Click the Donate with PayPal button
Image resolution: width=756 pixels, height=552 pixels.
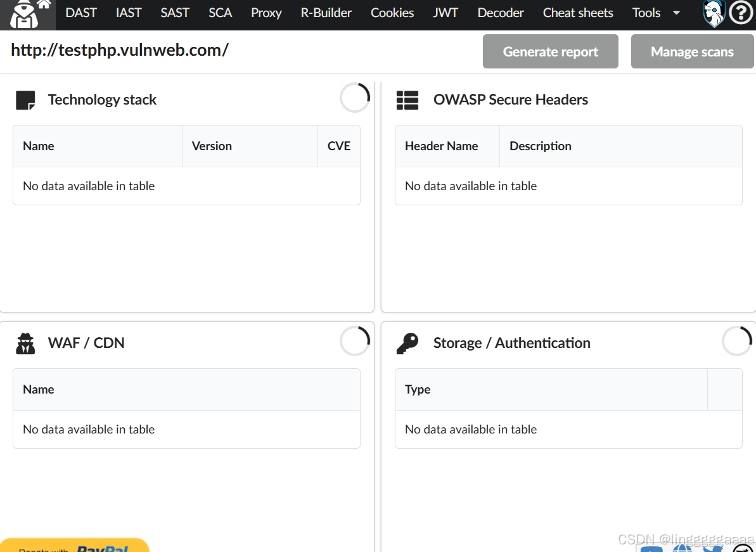(74, 546)
